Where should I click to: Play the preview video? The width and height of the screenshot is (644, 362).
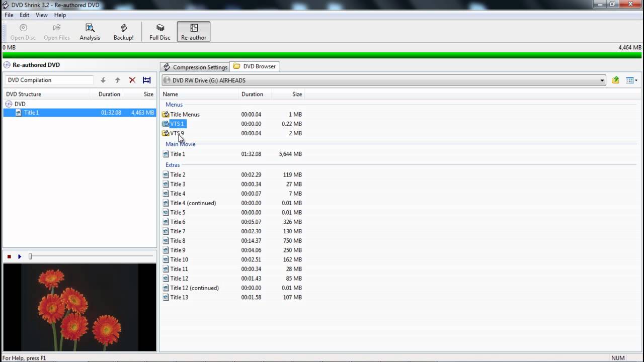(20, 256)
